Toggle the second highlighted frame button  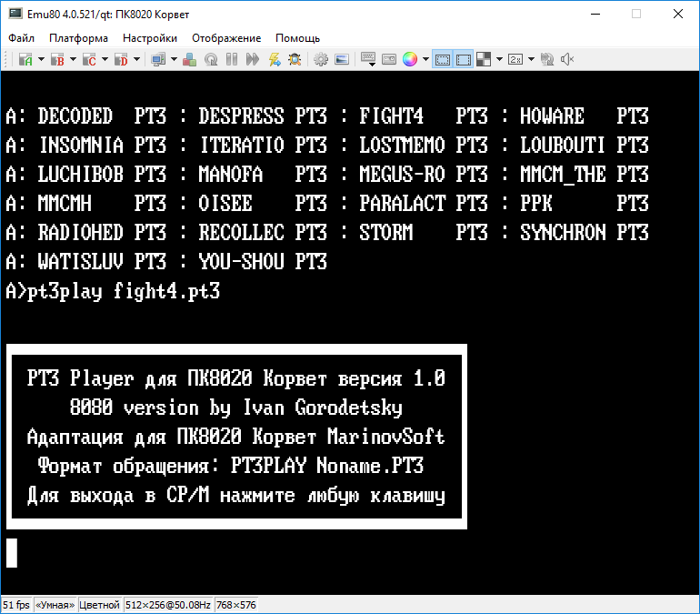pyautogui.click(x=464, y=59)
